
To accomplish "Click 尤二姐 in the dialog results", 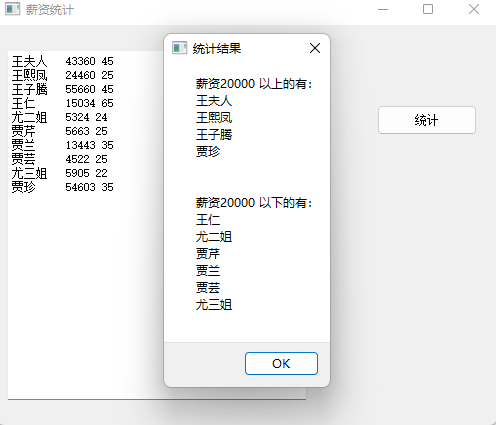I will [214, 237].
